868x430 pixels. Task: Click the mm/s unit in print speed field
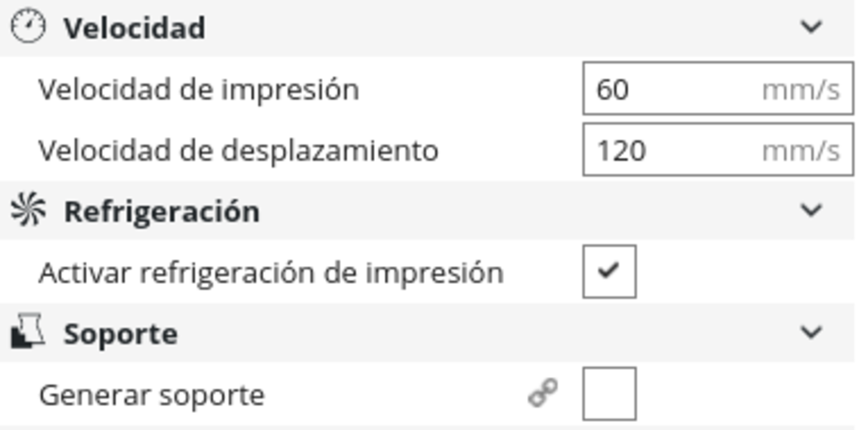point(800,90)
